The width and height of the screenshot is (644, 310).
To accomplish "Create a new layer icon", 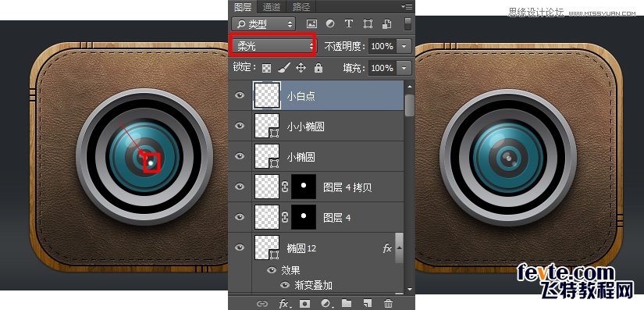I will coord(368,304).
